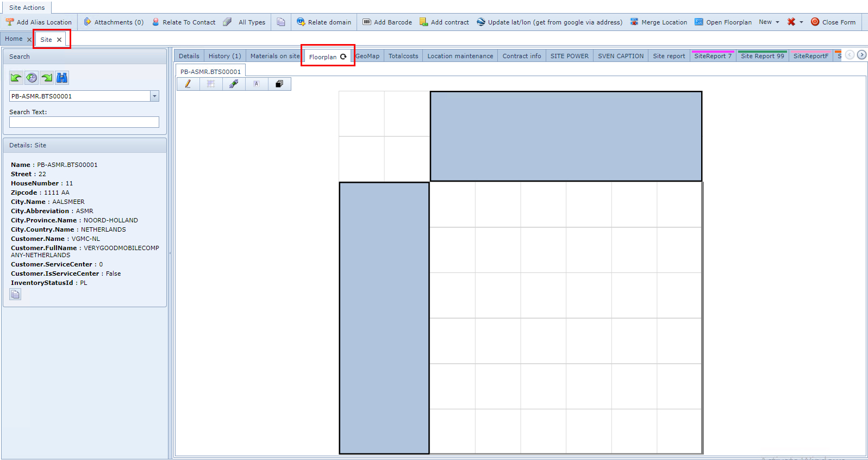Viewport: 868px width, 460px height.
Task: Expand the PB-ASMR.BTS00001 combo box arrow
Action: click(154, 96)
